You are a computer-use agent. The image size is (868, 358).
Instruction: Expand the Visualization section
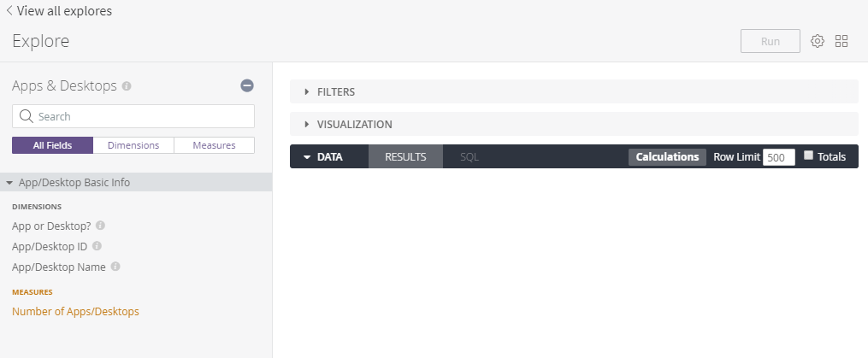tap(307, 124)
